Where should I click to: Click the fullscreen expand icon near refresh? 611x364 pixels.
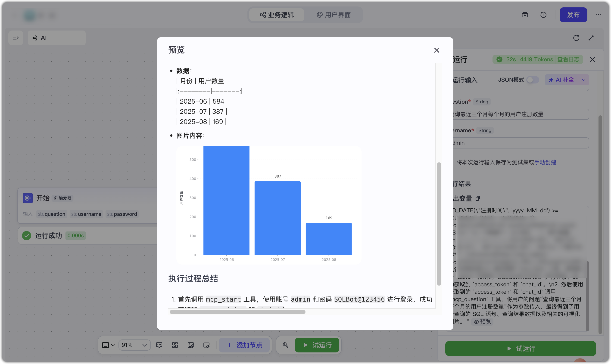tap(591, 38)
